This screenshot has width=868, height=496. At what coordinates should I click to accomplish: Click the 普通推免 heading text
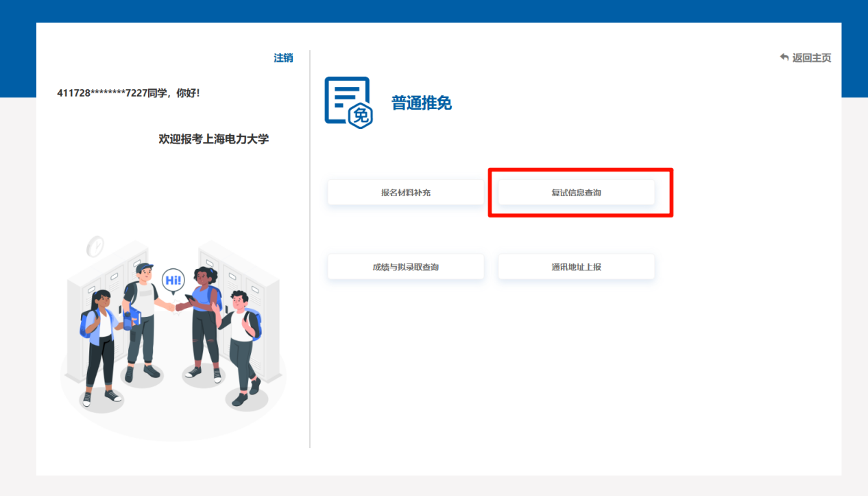(421, 104)
